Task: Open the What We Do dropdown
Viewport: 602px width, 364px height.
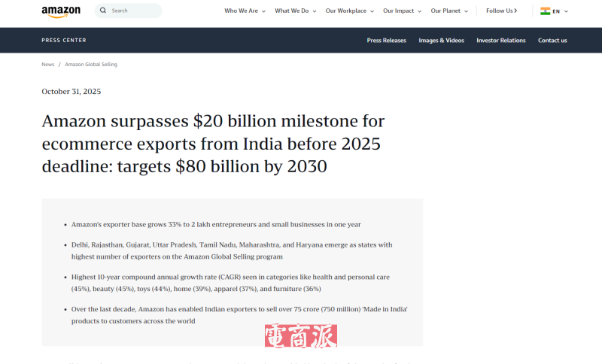Action: [x=295, y=11]
